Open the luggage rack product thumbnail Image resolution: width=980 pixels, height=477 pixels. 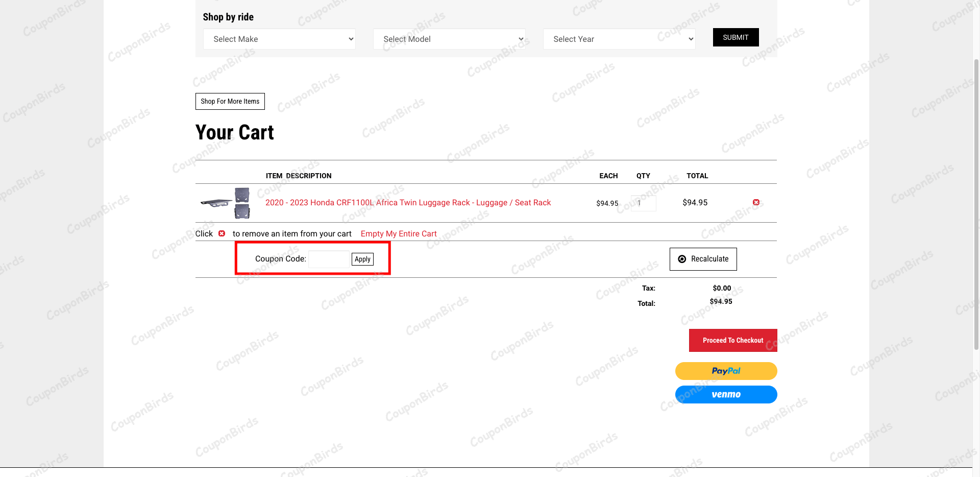coord(225,203)
